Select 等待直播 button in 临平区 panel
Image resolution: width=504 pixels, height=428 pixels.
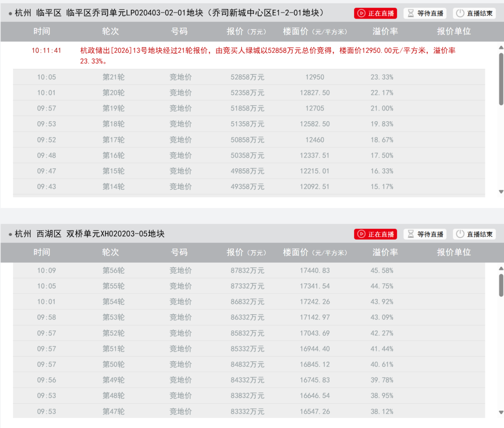click(425, 13)
